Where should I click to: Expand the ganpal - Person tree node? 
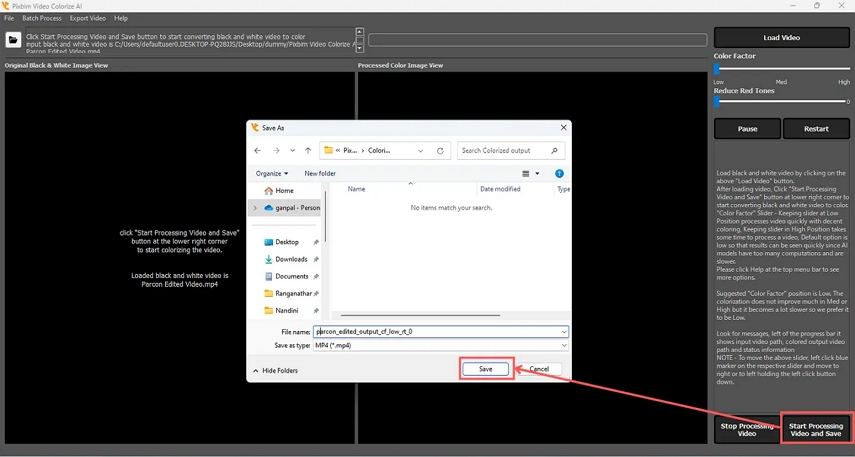[x=255, y=208]
